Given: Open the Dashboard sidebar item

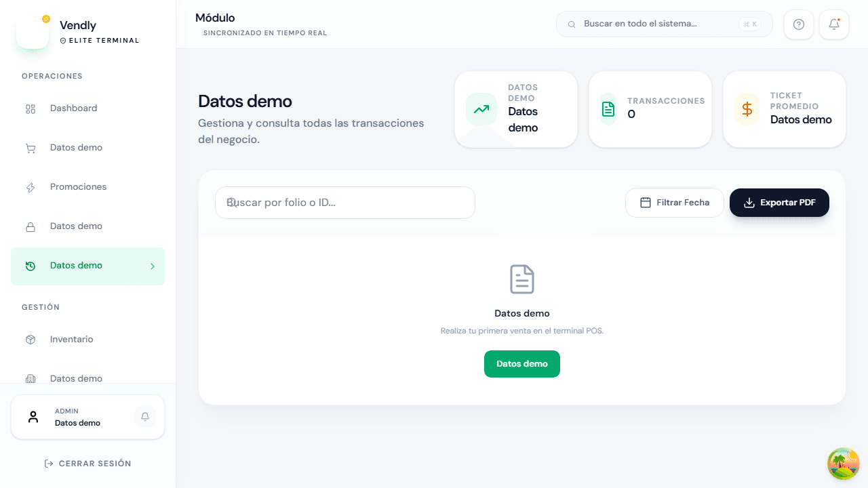Looking at the screenshot, I should [x=87, y=108].
